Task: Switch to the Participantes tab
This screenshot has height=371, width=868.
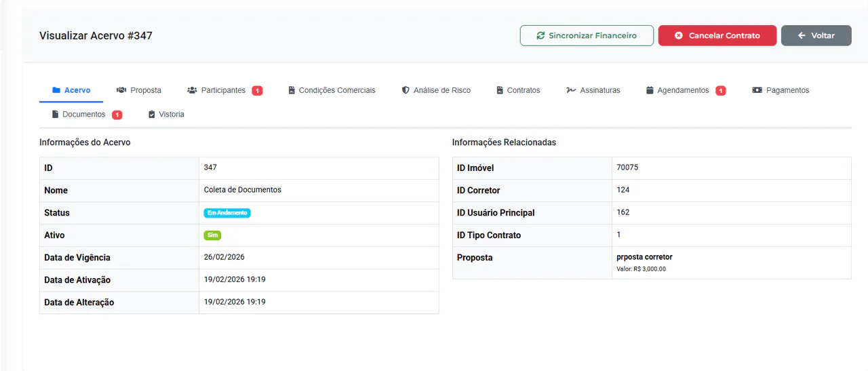Action: 224,90
